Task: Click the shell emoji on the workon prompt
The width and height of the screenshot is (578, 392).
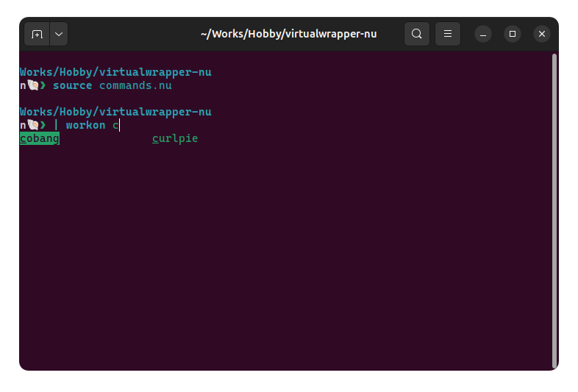Action: tap(33, 125)
